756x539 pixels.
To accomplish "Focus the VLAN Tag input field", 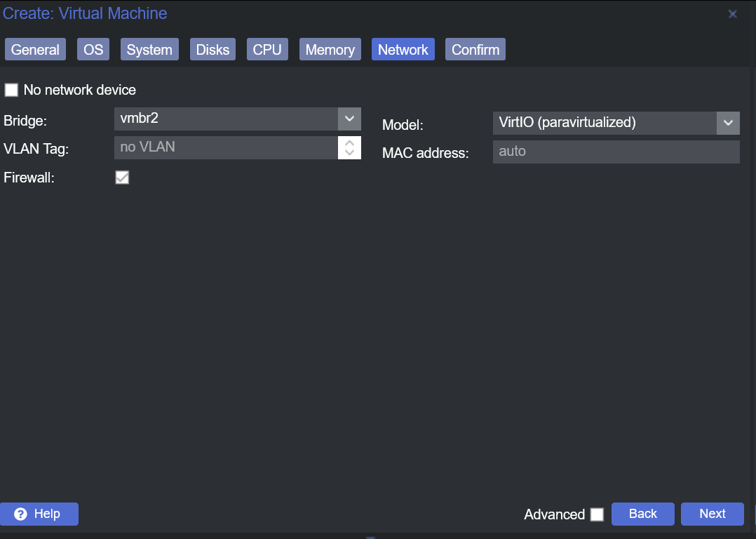I will [226, 147].
